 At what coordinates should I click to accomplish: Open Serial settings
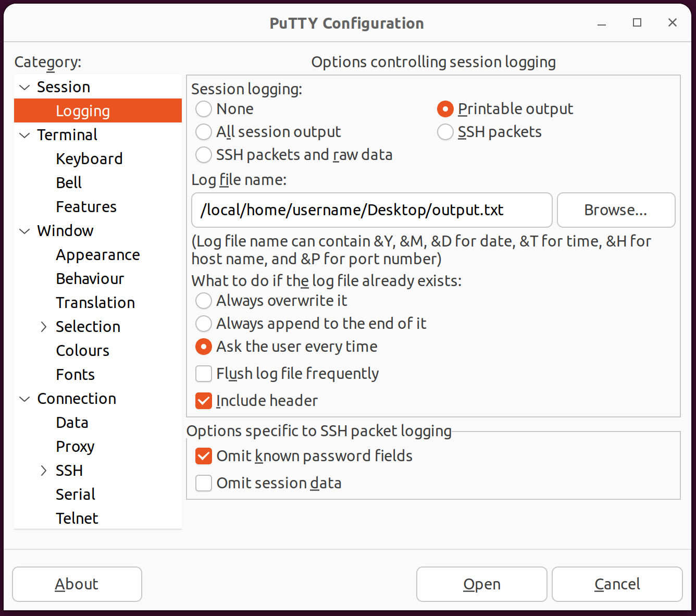[76, 495]
